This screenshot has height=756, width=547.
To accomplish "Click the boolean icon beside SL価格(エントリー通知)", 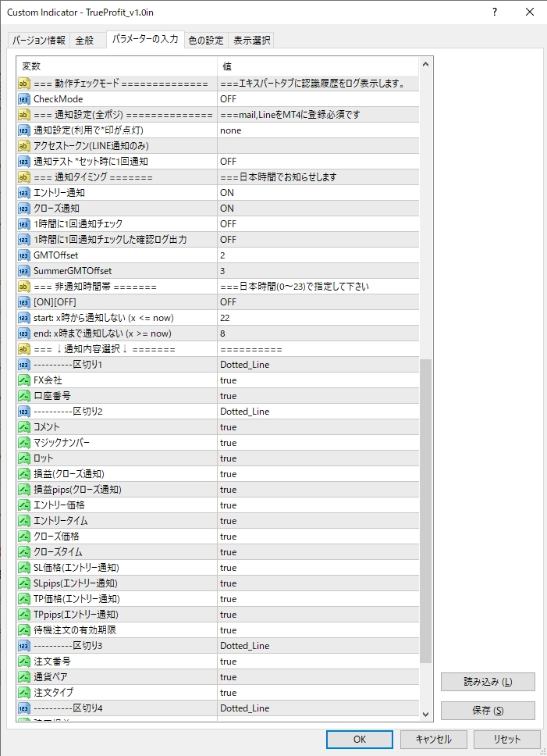I will (x=24, y=568).
